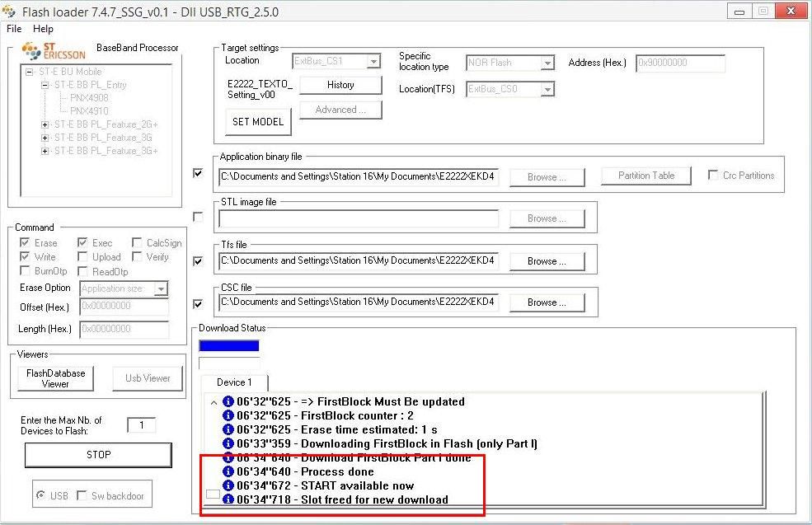Open the Location(TFS) ExtBus_CS0 dropdown
Image resolution: width=812 pixels, height=525 pixels.
547,89
